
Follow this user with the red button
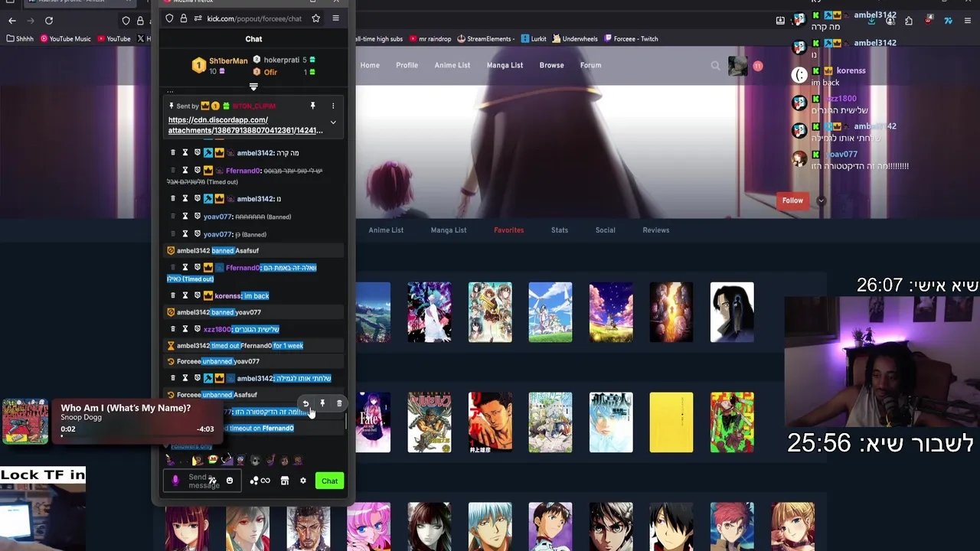click(x=792, y=201)
